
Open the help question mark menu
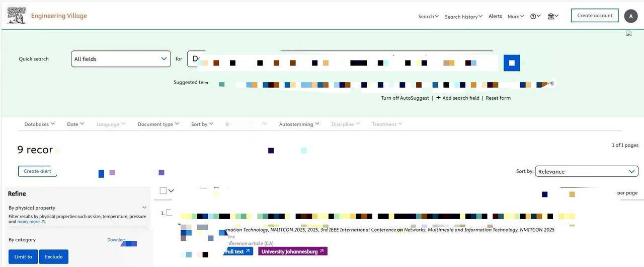coord(535,16)
